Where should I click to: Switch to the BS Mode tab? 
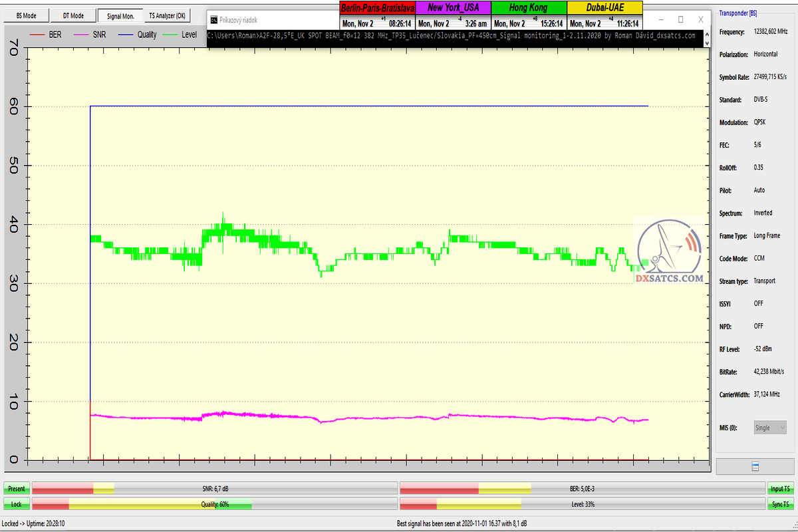26,15
